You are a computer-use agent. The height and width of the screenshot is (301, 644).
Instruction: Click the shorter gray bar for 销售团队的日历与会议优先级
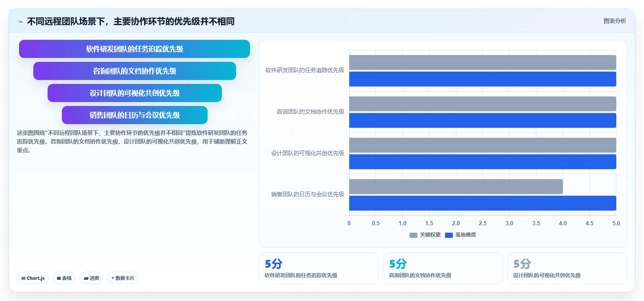(456, 186)
